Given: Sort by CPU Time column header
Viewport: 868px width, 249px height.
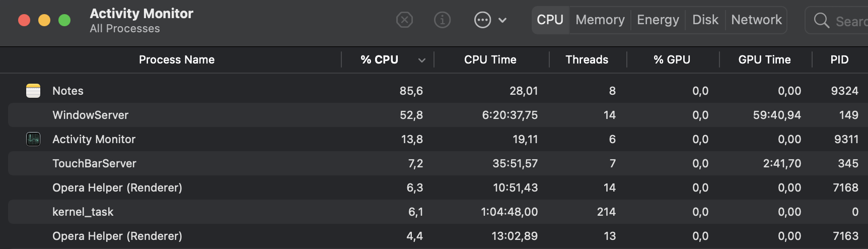Looking at the screenshot, I should pos(490,60).
